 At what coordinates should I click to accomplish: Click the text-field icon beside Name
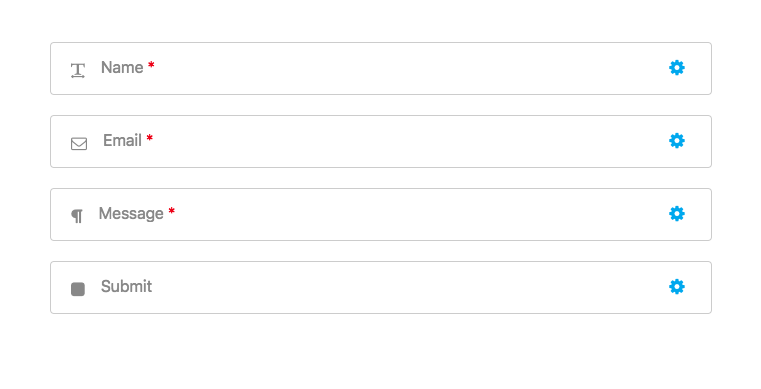tap(78, 70)
